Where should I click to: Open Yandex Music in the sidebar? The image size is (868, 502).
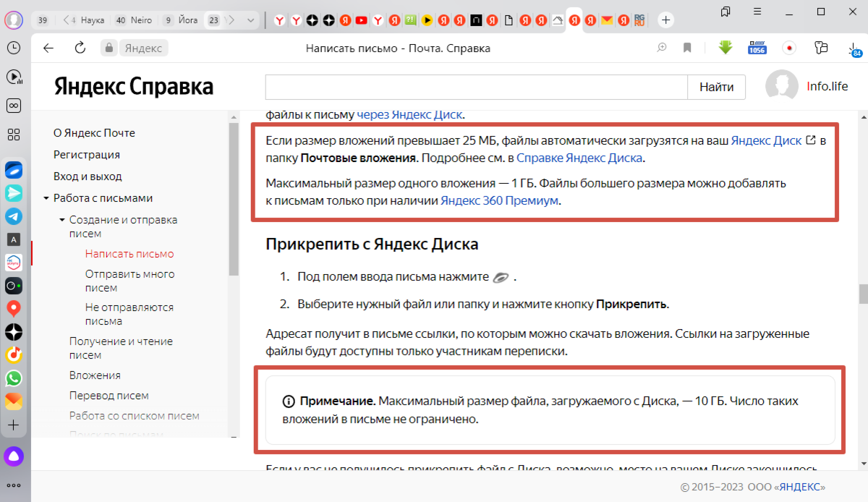[x=14, y=355]
